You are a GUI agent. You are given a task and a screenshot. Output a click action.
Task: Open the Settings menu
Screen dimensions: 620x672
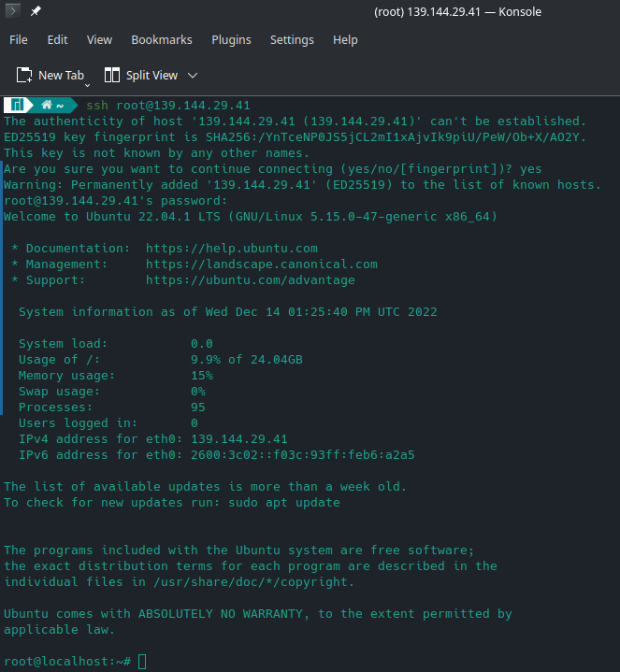click(292, 40)
